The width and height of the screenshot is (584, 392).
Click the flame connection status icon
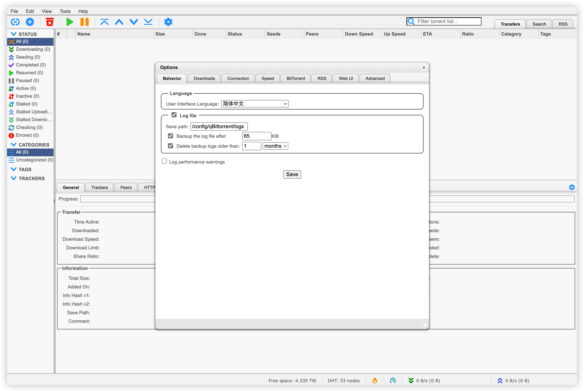click(x=375, y=380)
